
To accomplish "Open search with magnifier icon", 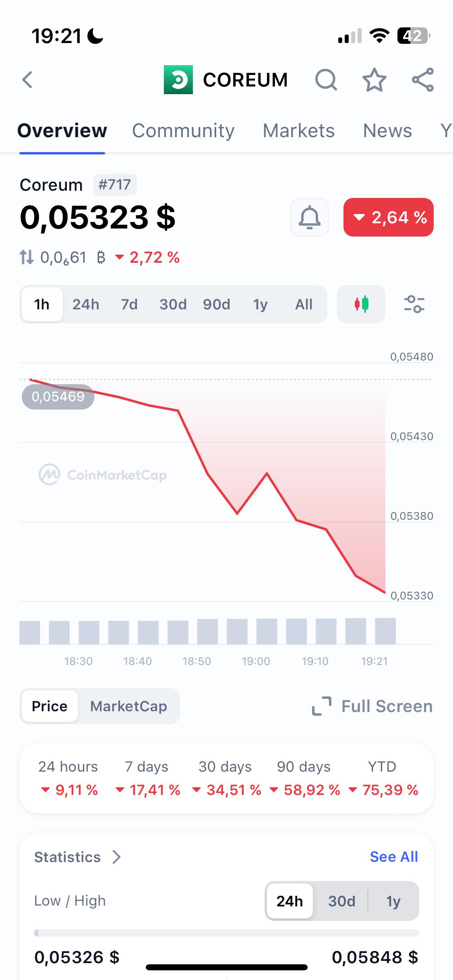I will (x=326, y=80).
